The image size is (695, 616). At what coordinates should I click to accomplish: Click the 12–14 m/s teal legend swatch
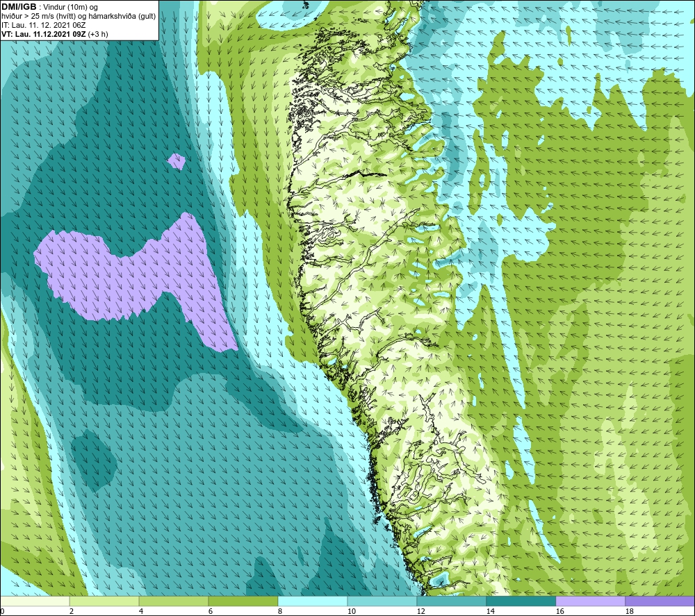pyautogui.click(x=451, y=601)
